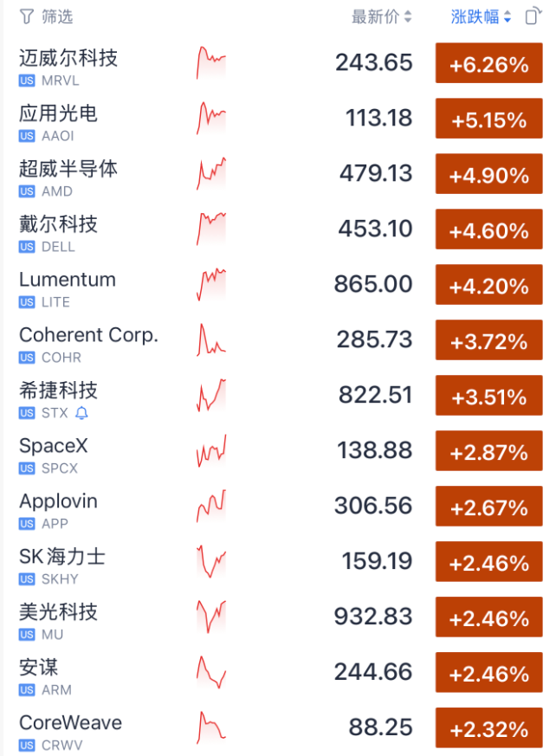Click the 安谋 ARM price 244.66
The width and height of the screenshot is (556, 756).
coord(373,672)
